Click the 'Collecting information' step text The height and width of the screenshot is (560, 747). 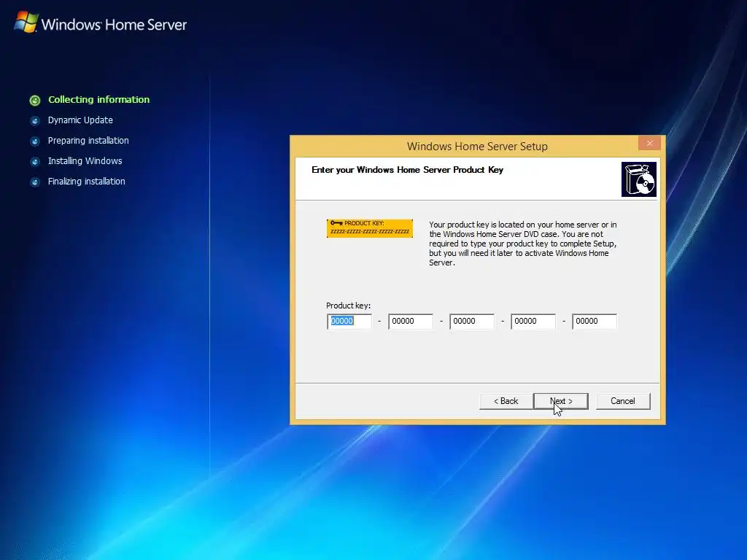(x=98, y=99)
